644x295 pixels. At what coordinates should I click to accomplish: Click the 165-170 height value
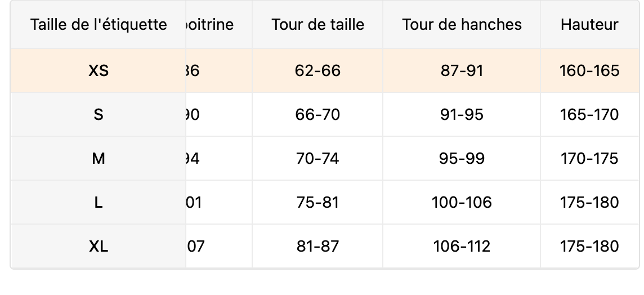[x=589, y=115]
